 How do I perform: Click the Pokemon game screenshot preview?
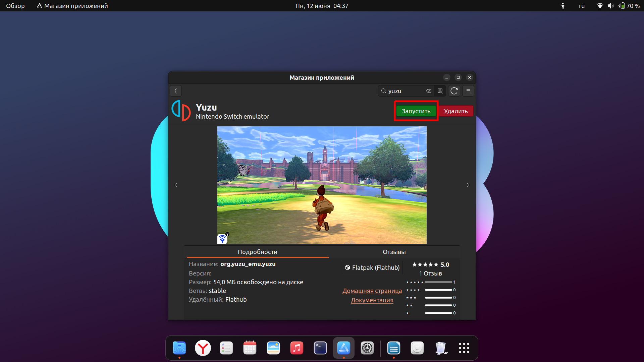(x=322, y=185)
